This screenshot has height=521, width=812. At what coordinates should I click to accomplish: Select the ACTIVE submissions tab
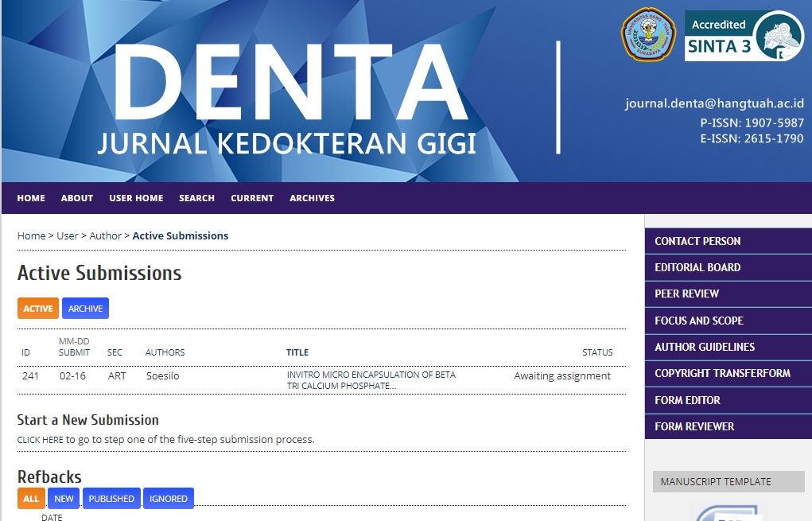click(37, 309)
